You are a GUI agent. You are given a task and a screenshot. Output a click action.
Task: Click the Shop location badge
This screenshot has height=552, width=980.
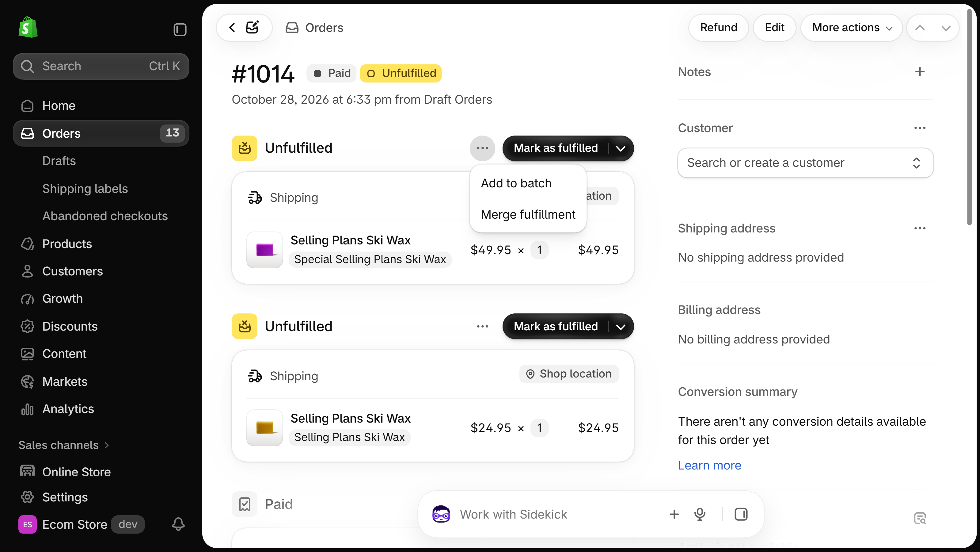click(x=569, y=374)
